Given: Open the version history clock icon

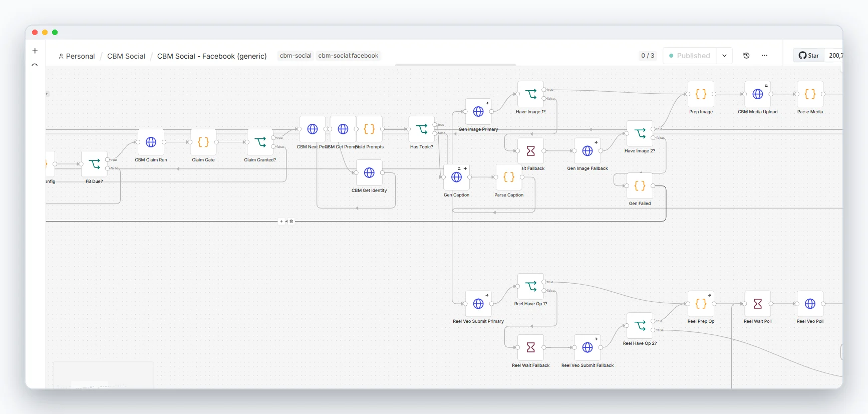Looking at the screenshot, I should [746, 56].
